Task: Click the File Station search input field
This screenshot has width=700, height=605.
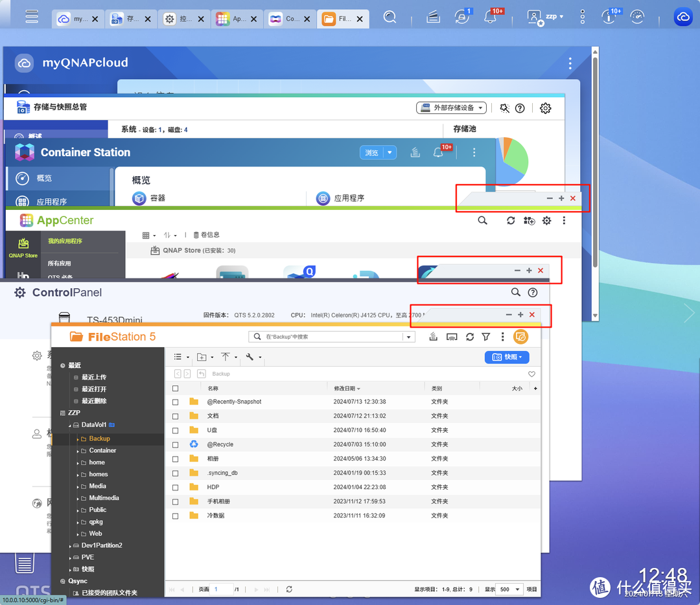Action: coord(332,337)
